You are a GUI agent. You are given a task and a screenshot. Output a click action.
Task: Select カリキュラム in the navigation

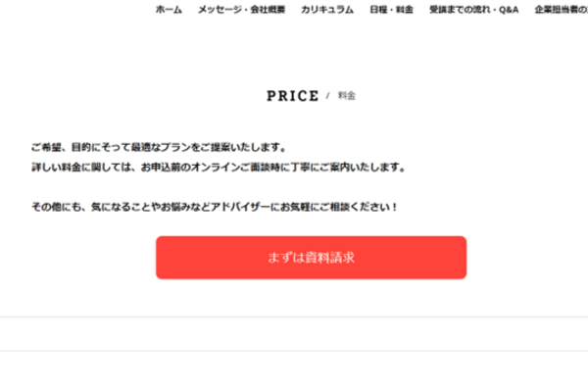(x=327, y=9)
